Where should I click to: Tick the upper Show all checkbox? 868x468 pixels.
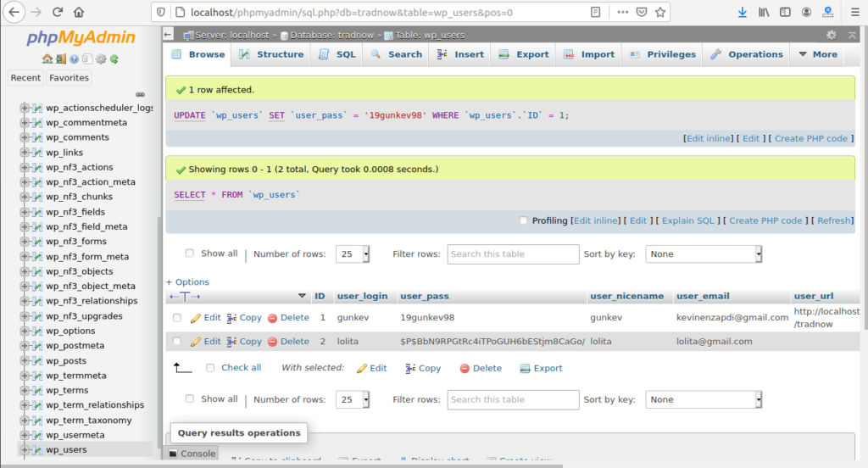point(190,253)
